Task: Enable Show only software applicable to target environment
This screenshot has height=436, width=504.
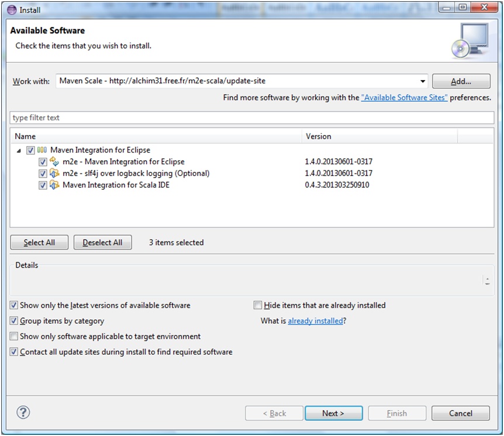Action: click(14, 337)
